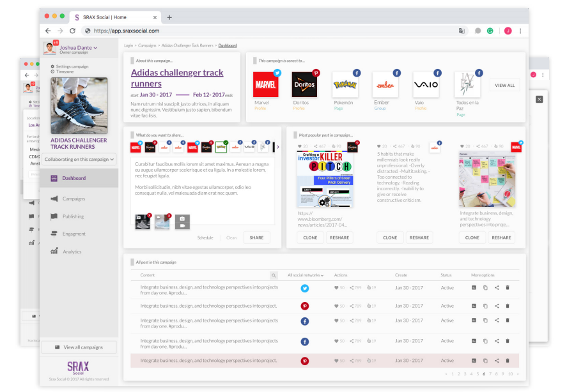Image resolution: width=567 pixels, height=392 pixels.
Task: Click the Marvel connected profile logo
Action: click(266, 84)
